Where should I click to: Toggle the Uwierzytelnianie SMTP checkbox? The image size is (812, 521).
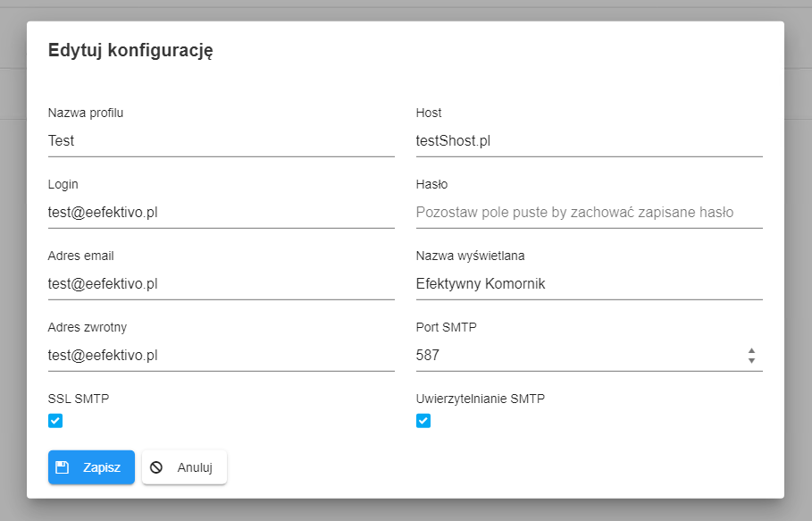point(423,421)
